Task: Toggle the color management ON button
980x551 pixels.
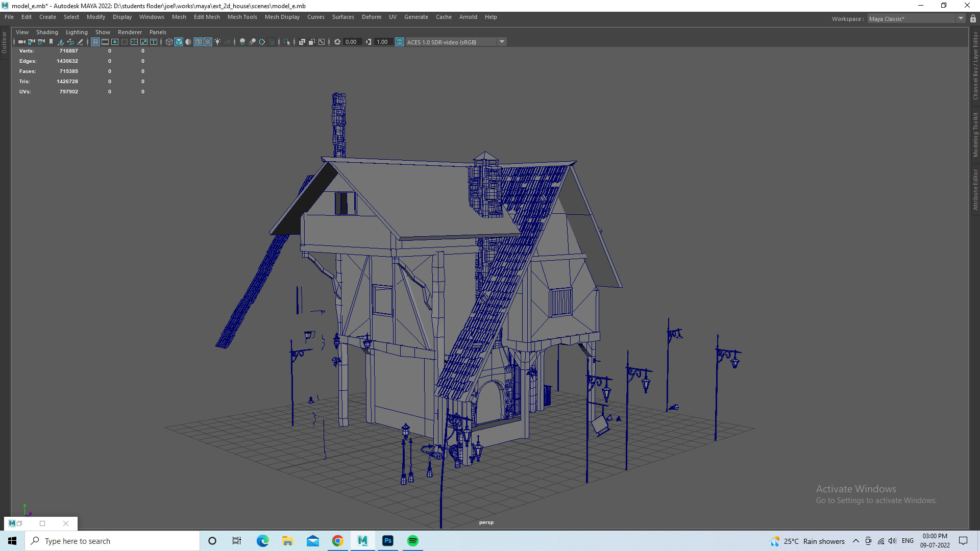Action: pos(400,42)
